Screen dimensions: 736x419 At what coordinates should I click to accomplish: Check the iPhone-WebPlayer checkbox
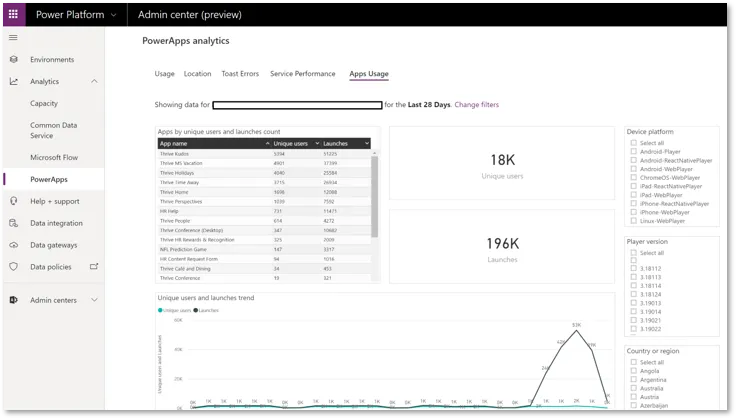pos(634,212)
